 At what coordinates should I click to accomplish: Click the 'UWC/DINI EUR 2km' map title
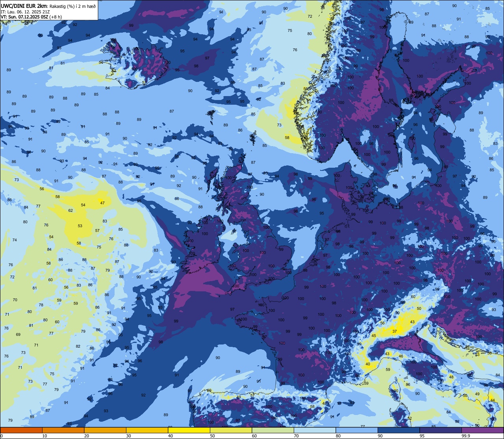pyautogui.click(x=24, y=6)
